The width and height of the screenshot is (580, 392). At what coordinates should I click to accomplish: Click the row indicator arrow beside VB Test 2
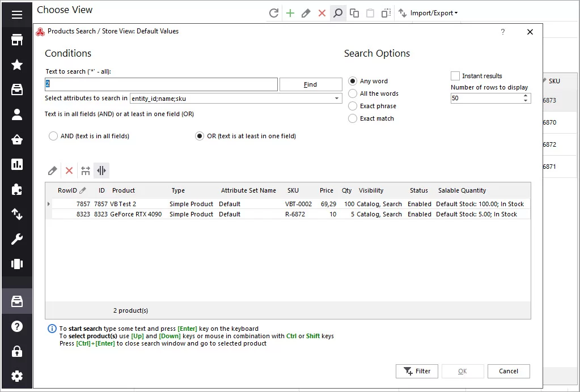pyautogui.click(x=48, y=204)
